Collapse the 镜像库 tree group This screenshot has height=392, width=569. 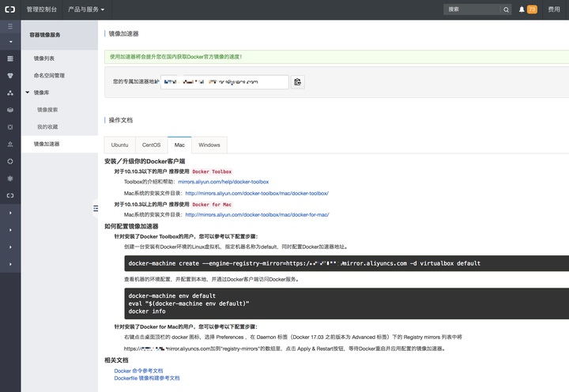[x=28, y=92]
